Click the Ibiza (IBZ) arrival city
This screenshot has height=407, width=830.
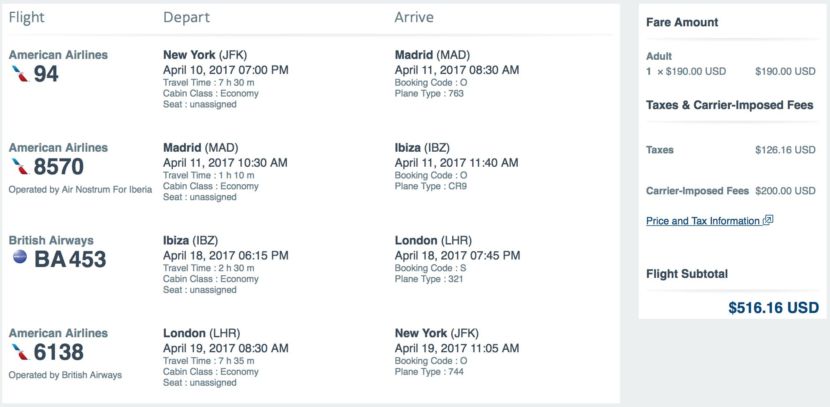pos(422,148)
